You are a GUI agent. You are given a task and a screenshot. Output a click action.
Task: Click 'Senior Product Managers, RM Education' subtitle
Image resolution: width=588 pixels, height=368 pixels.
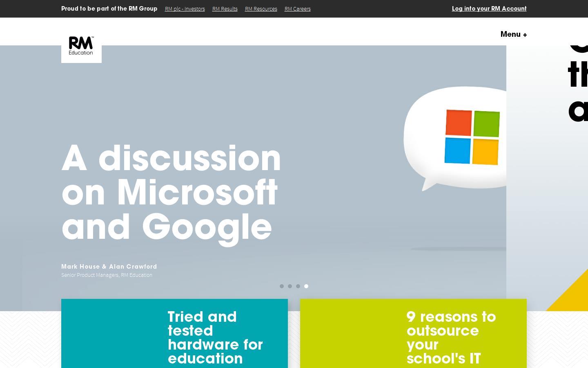(107, 275)
